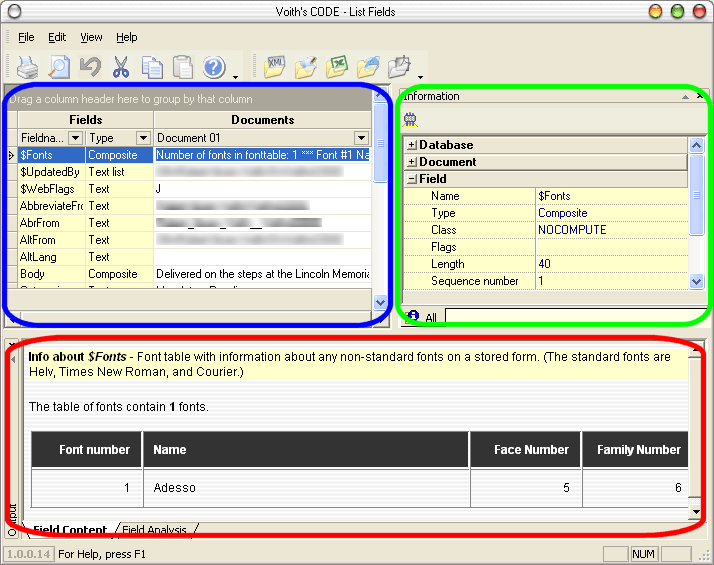The image size is (714, 565).
Task: Click the Face Number table header
Action: click(x=526, y=450)
